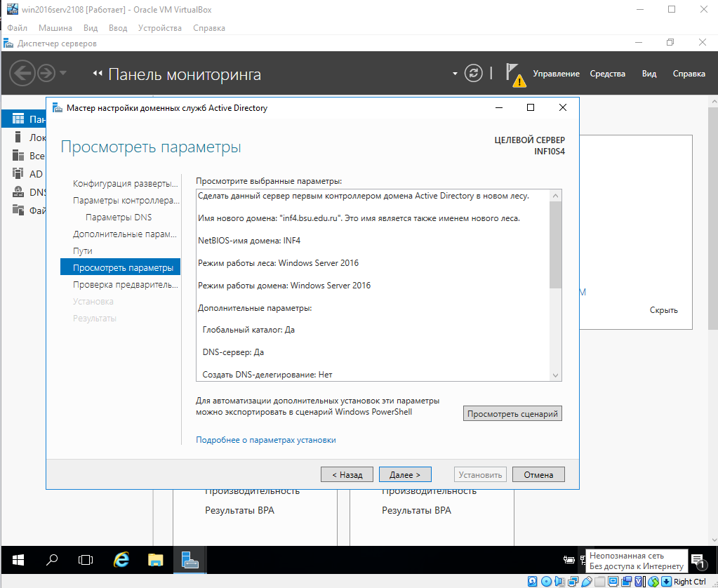Click the NetBIOS-имя домена: INF4 line
718x588 pixels.
(x=249, y=241)
